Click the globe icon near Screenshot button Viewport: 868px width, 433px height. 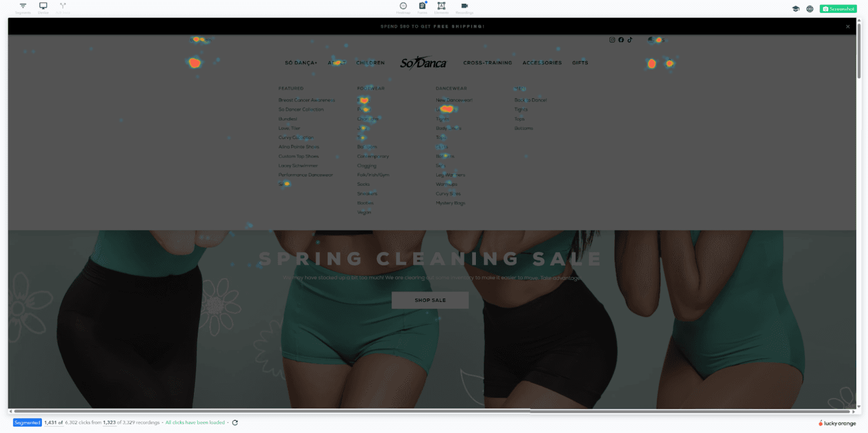810,9
